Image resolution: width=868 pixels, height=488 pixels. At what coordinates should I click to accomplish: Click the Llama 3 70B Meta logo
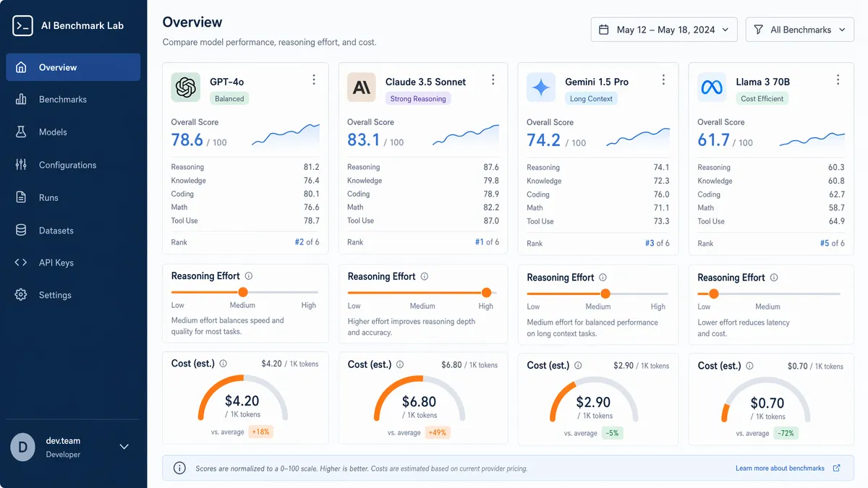coord(712,87)
